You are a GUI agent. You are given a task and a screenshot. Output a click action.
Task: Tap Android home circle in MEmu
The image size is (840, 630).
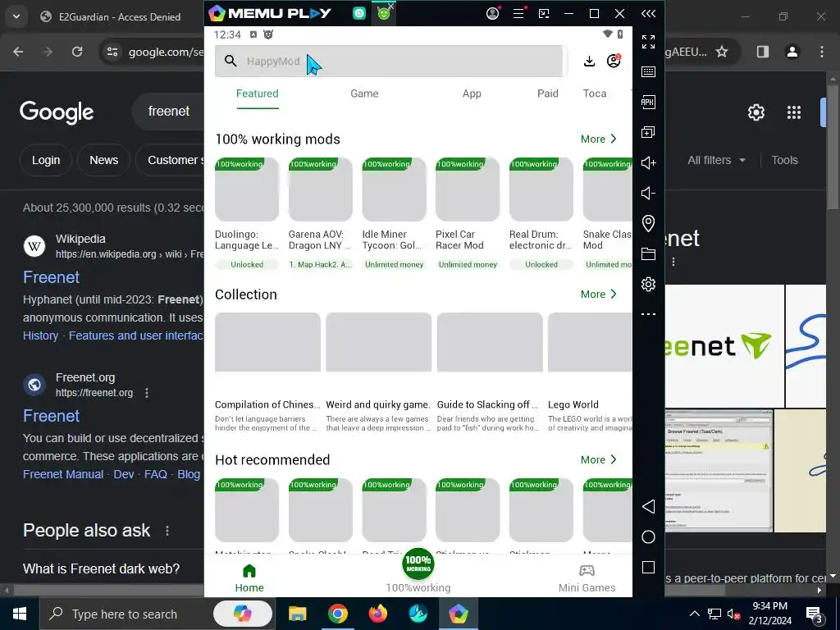[x=648, y=537]
